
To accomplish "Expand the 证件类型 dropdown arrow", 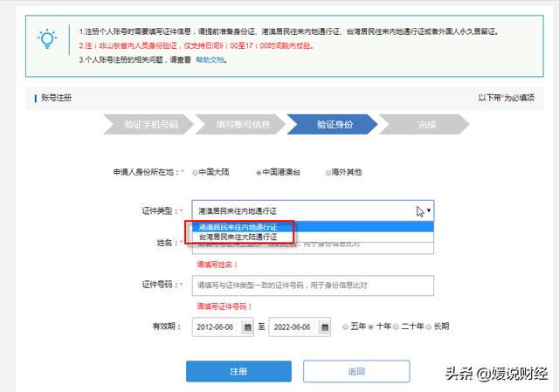I will [x=428, y=211].
